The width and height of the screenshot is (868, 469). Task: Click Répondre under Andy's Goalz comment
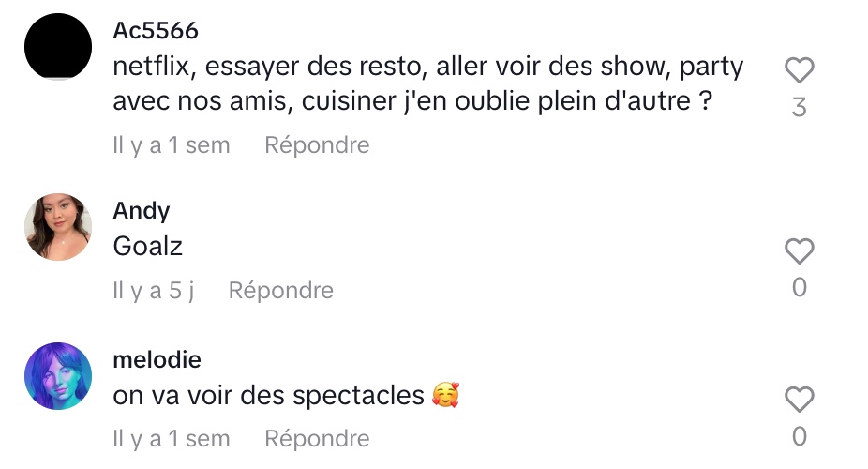pos(281,291)
